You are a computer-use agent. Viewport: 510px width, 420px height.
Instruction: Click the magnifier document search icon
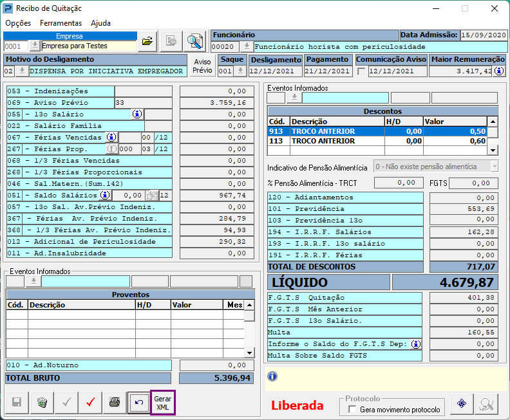(x=195, y=41)
